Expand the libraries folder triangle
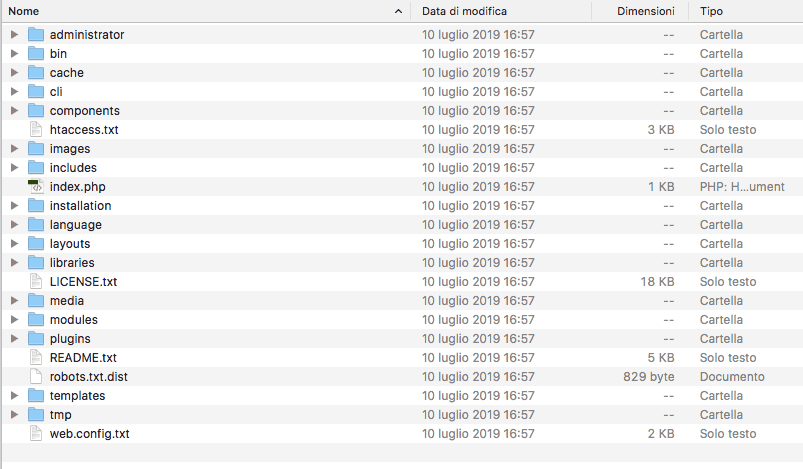The image size is (803, 469). coord(14,263)
